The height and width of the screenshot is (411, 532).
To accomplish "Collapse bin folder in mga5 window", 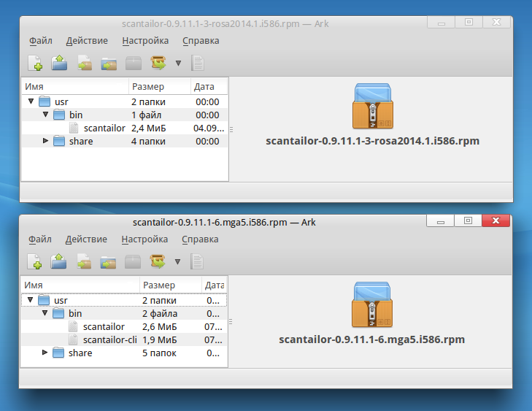I will (x=45, y=313).
